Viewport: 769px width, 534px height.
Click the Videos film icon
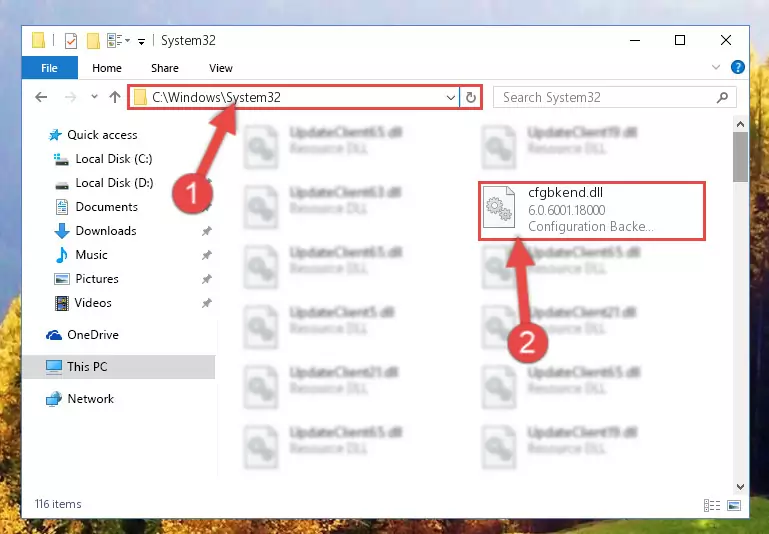point(62,303)
